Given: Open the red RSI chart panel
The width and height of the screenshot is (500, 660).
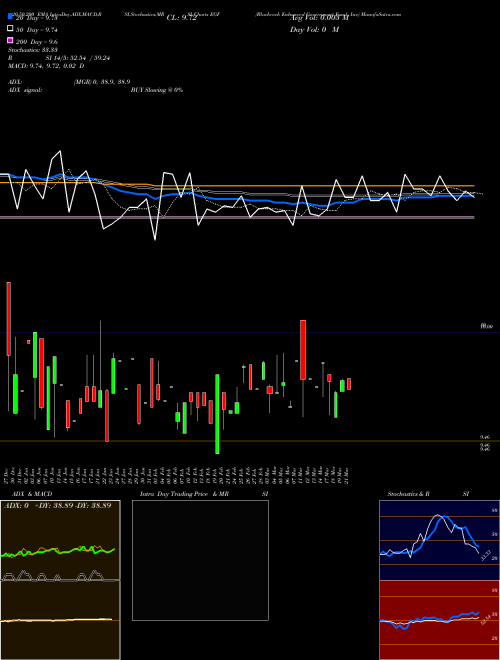Looking at the screenshot, I should 439,620.
